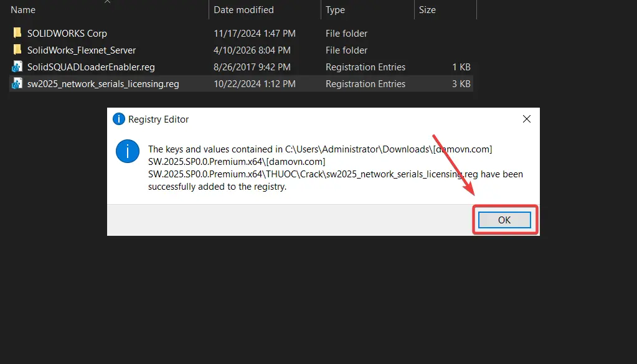Sort files by the Size column header
The width and height of the screenshot is (637, 364).
(x=427, y=10)
